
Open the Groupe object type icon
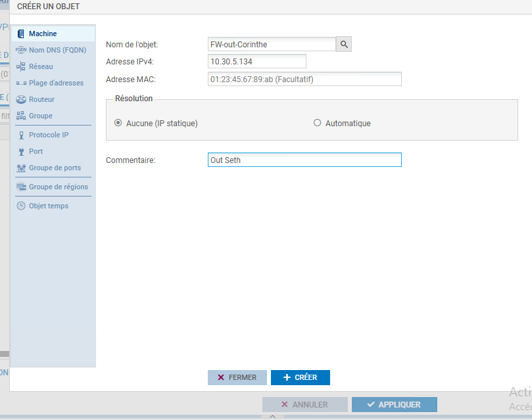(21, 116)
